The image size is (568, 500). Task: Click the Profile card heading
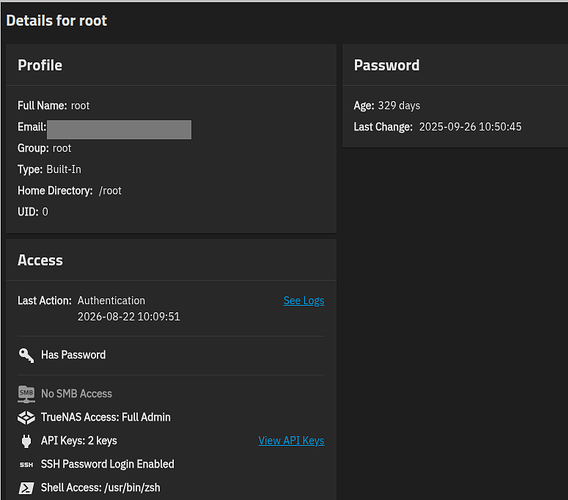40,66
